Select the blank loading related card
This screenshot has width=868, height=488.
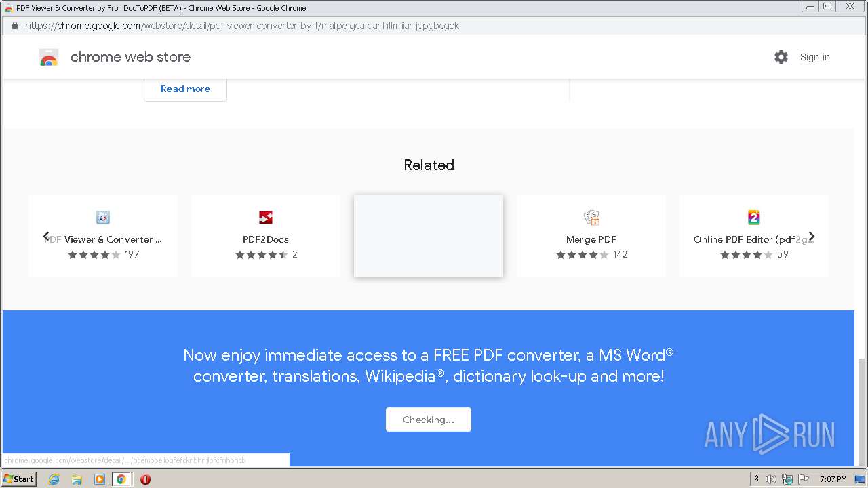[x=429, y=236]
